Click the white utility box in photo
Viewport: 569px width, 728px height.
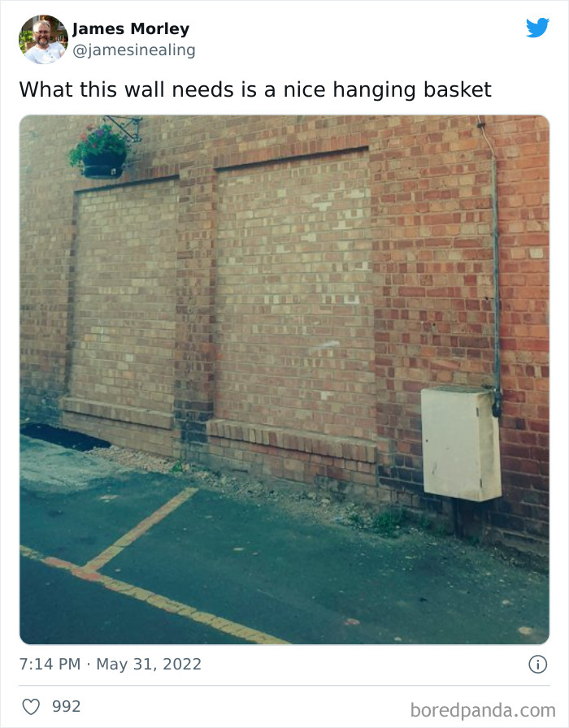point(461,444)
